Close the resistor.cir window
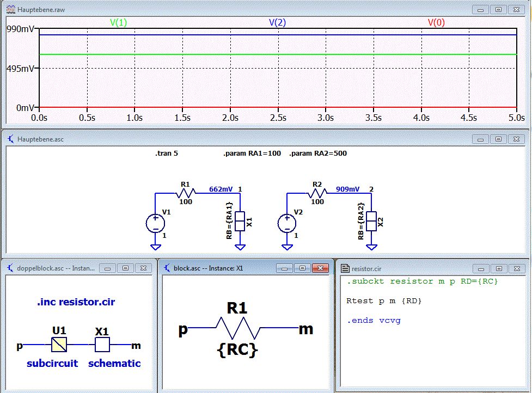 click(517, 268)
